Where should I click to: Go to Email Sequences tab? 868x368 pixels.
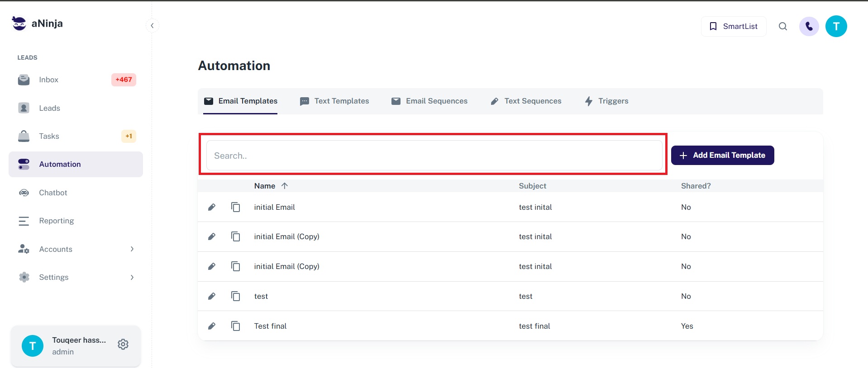point(429,101)
